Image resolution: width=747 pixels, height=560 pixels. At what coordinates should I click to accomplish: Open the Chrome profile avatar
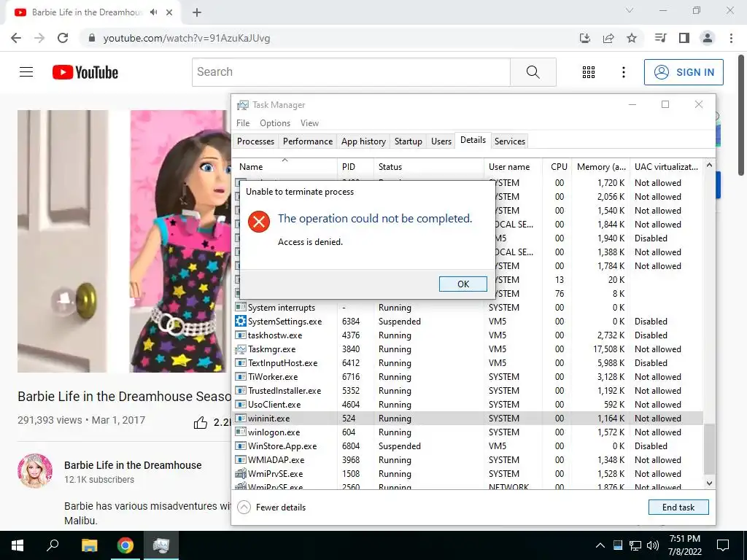click(708, 38)
